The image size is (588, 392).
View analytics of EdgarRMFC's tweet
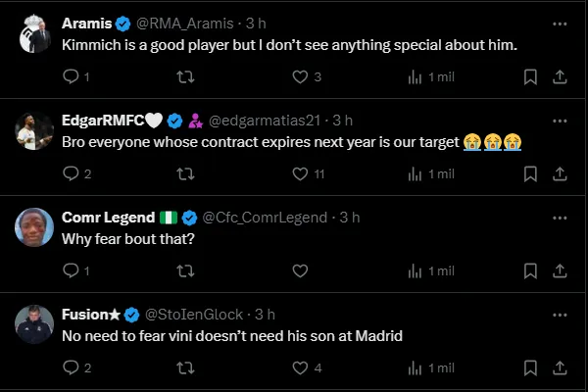click(415, 173)
